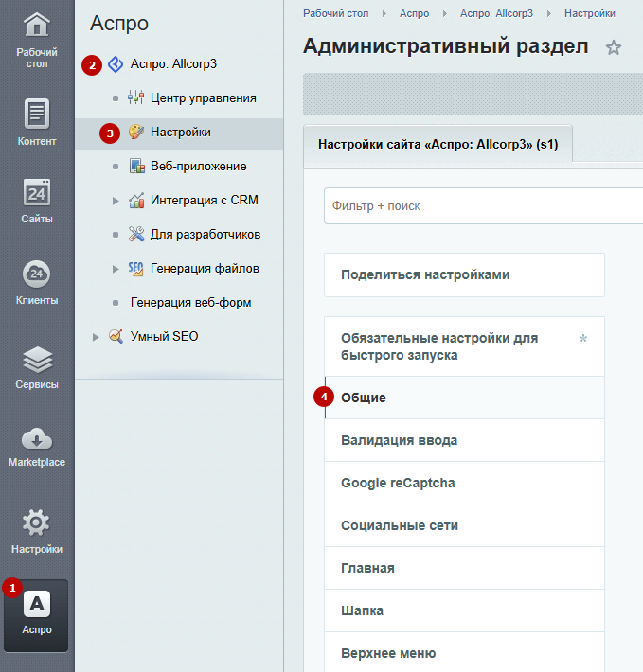This screenshot has height=672, width=643.
Task: Select the Аспро sidebar icon
Action: click(36, 615)
